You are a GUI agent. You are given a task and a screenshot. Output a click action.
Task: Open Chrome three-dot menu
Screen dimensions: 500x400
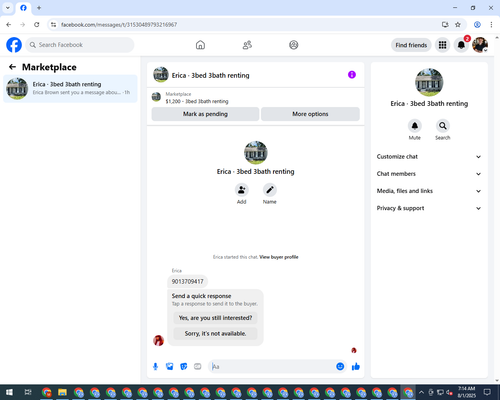tap(491, 24)
